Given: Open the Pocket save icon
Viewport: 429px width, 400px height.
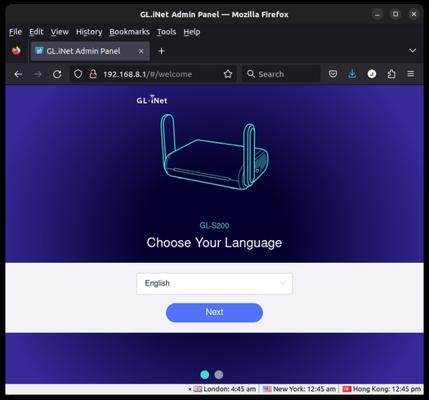Looking at the screenshot, I should point(333,74).
